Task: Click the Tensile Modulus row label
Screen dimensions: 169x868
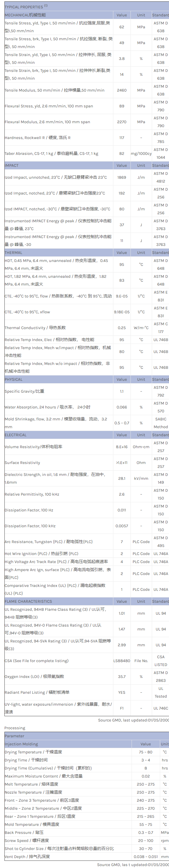Action: point(55,90)
